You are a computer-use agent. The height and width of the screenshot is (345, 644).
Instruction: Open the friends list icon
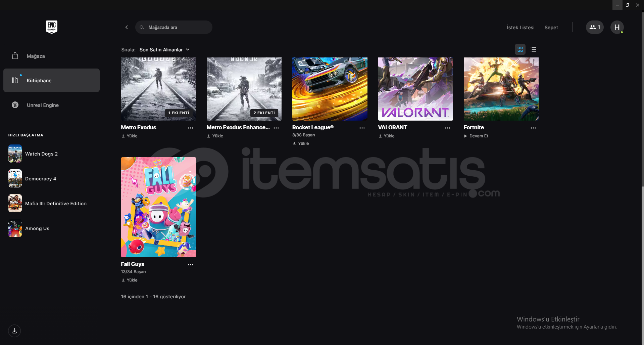coord(595,27)
